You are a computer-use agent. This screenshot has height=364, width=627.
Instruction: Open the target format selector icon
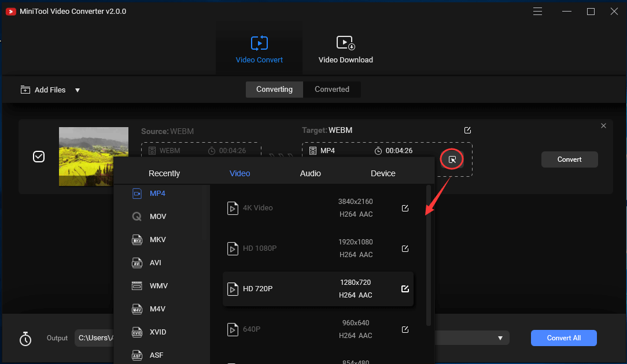tap(452, 159)
